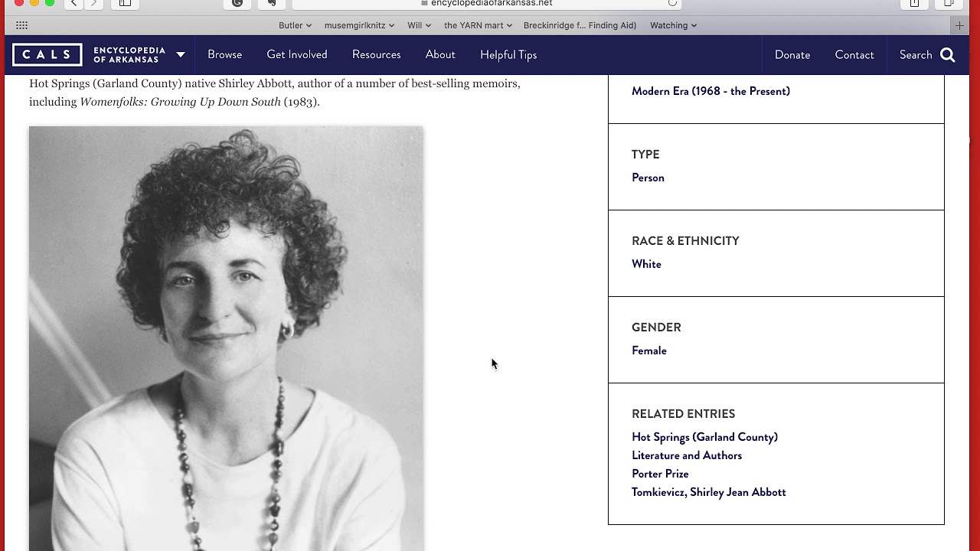
Task: Click the CALS logo
Action: pos(47,55)
